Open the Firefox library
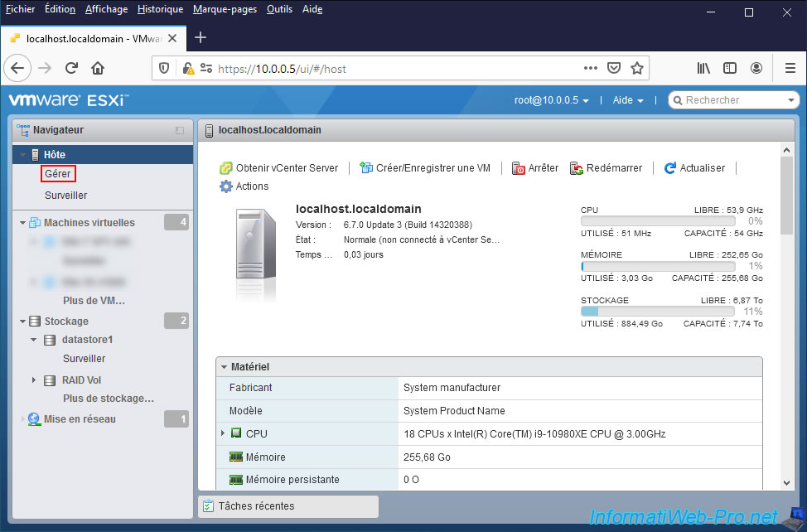Viewport: 807px width, 532px height. [703, 69]
